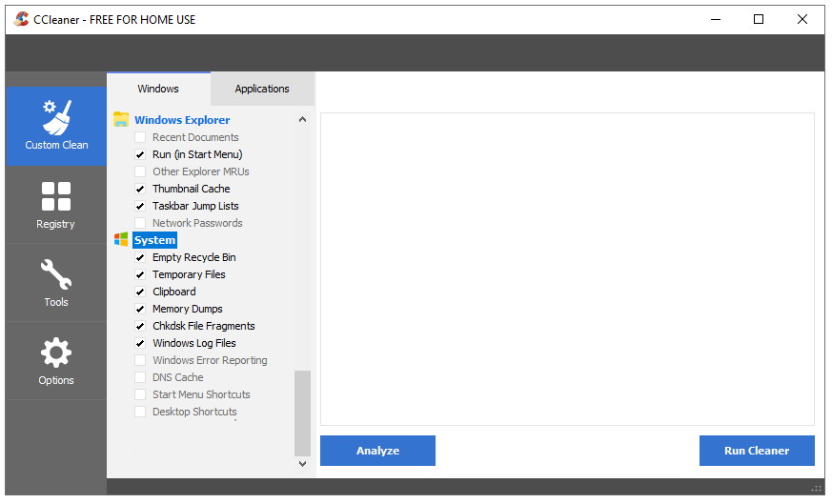Viewport: 832px width, 504px height.
Task: Click the System Windows flag icon
Action: coord(121,240)
